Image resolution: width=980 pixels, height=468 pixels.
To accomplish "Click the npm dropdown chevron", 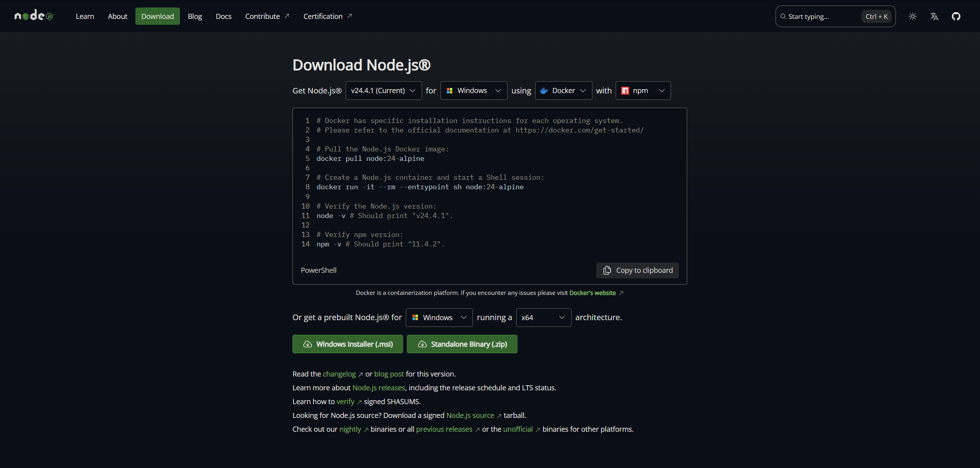I will click(x=662, y=91).
